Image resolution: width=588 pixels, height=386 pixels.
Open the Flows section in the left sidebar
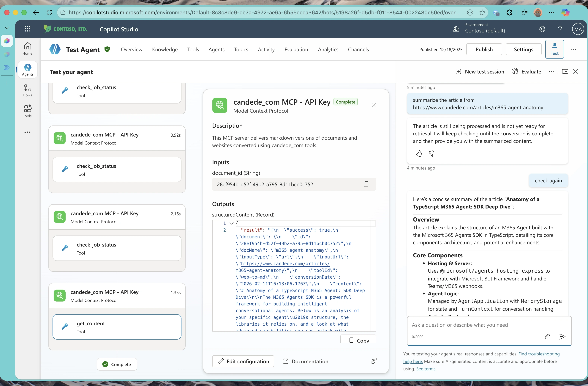pyautogui.click(x=27, y=90)
